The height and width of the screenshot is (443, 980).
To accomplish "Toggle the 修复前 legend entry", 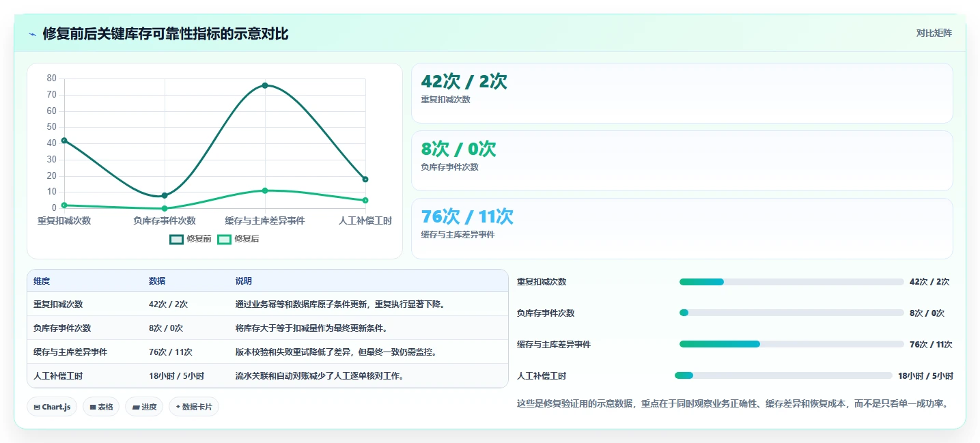I will [x=191, y=239].
